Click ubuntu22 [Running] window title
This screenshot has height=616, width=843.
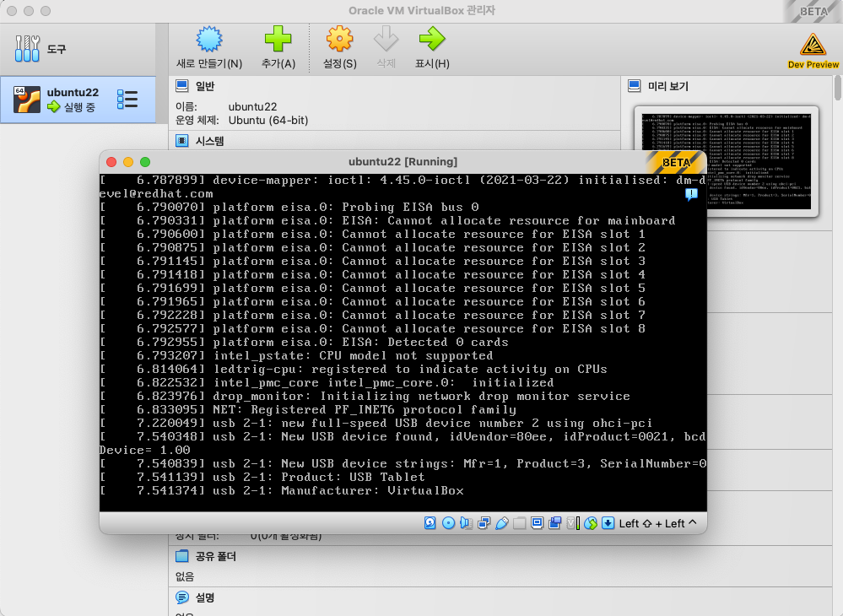[403, 162]
